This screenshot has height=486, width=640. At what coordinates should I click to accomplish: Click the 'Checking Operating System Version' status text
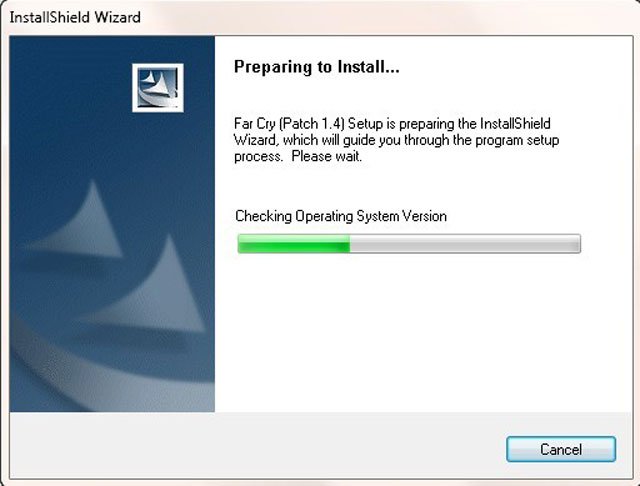coord(341,216)
